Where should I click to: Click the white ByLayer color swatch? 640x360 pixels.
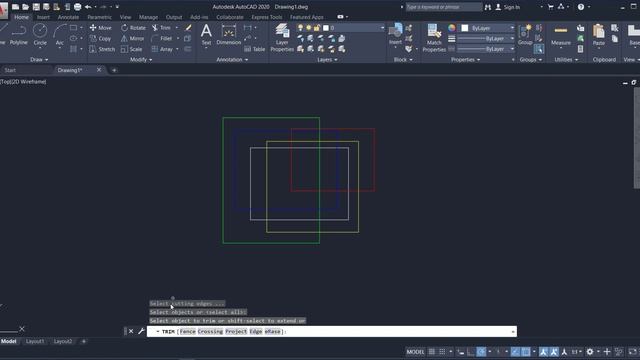pyautogui.click(x=464, y=28)
